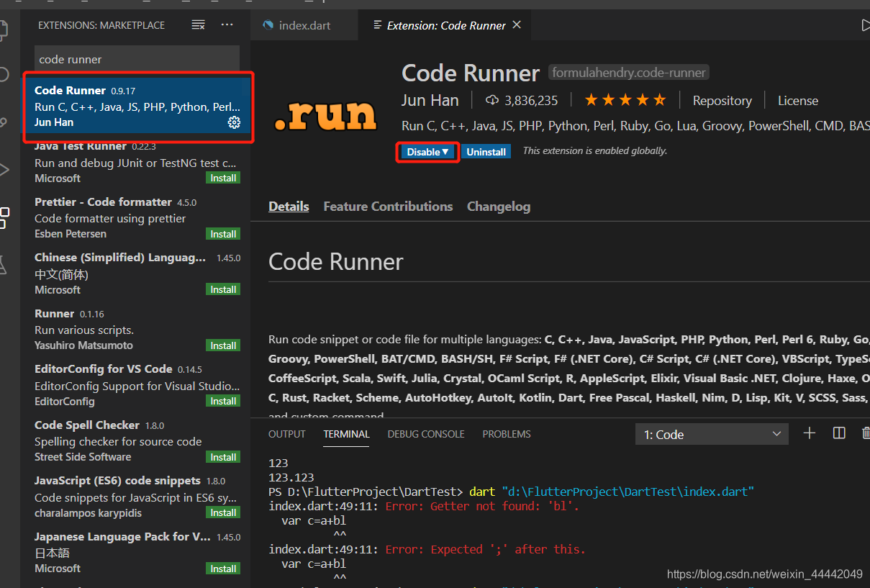The image size is (870, 588).
Task: Select Prettier - Code formatter list entry
Action: pos(135,218)
